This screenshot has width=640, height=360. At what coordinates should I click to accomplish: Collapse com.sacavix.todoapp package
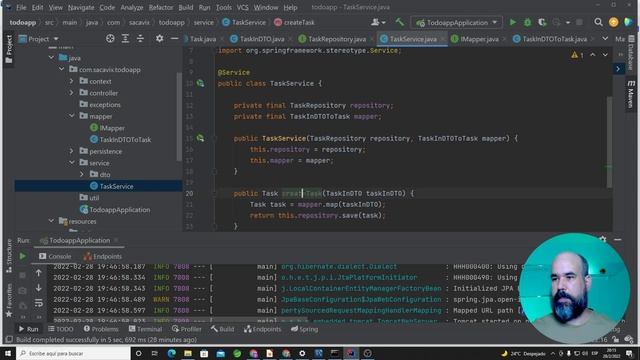62,69
